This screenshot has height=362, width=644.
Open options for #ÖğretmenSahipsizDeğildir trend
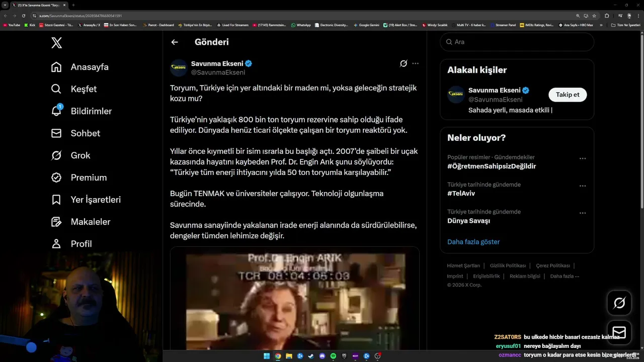583,158
